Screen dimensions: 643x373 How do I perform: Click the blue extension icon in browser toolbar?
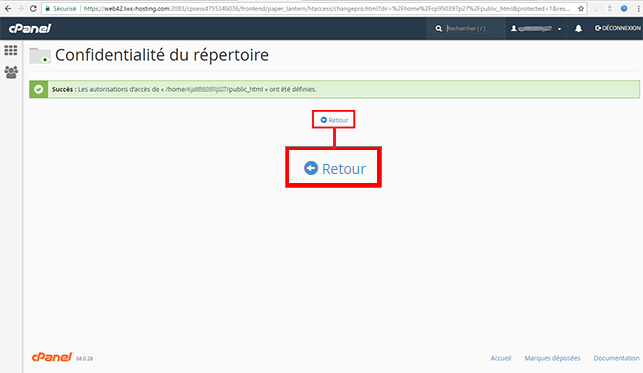[x=624, y=9]
